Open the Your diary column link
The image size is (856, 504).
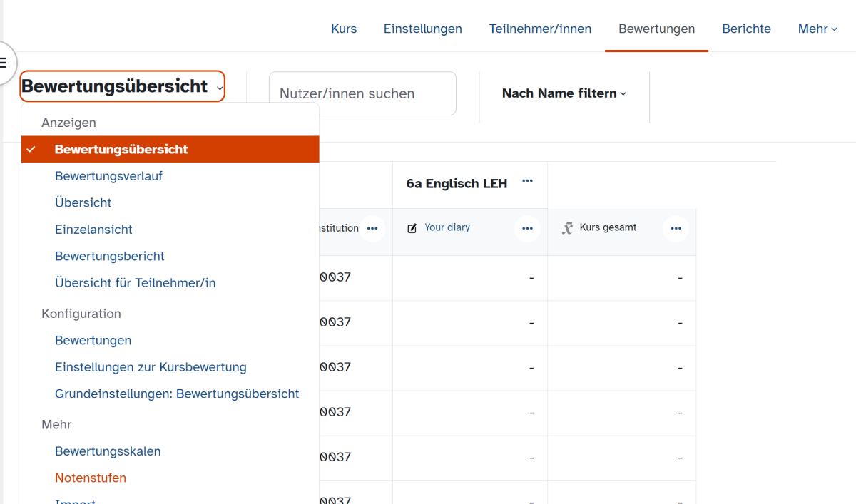pyautogui.click(x=447, y=227)
